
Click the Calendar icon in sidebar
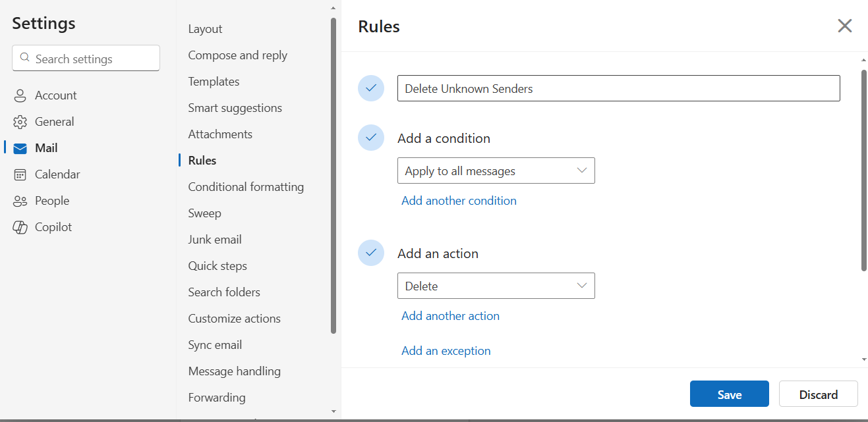(x=20, y=174)
